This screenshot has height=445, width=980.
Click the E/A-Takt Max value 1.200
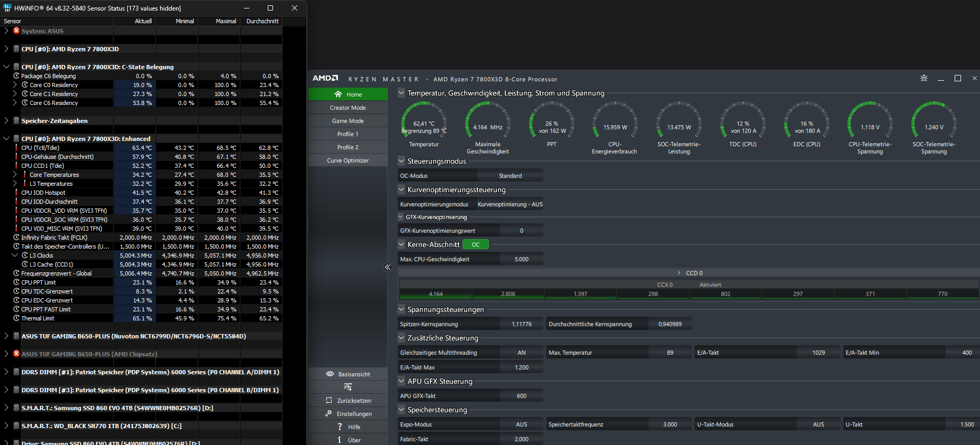click(521, 367)
